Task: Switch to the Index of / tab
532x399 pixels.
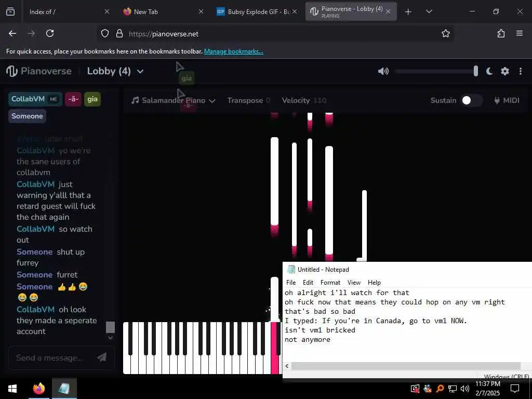Action: tap(64, 12)
